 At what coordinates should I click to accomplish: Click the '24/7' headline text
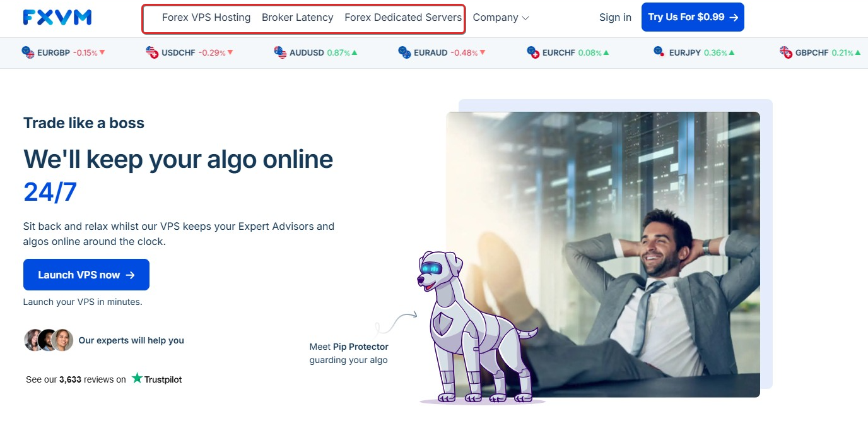(x=50, y=192)
